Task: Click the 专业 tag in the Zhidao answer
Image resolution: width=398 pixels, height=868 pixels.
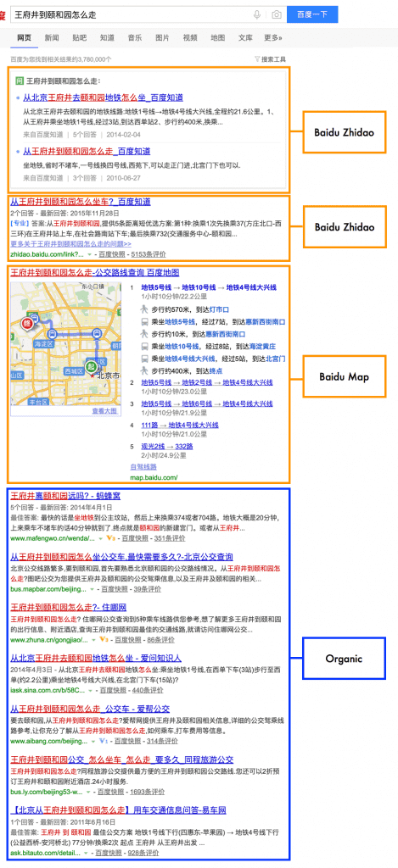Action: [x=20, y=224]
